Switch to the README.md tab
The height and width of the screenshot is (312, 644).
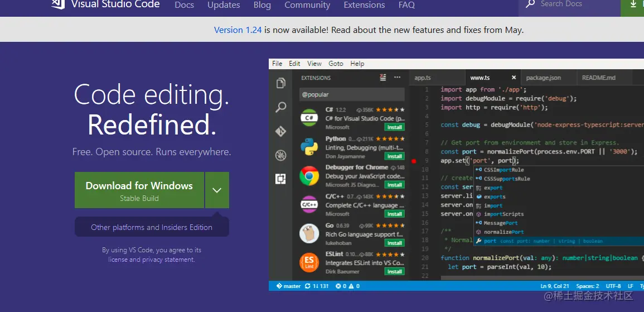pyautogui.click(x=604, y=78)
